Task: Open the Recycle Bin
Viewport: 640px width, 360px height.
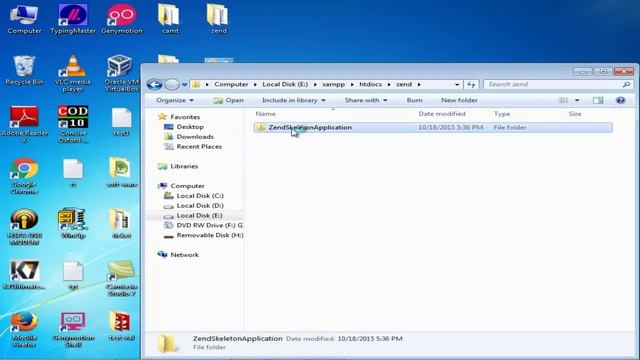Action: pos(24,70)
